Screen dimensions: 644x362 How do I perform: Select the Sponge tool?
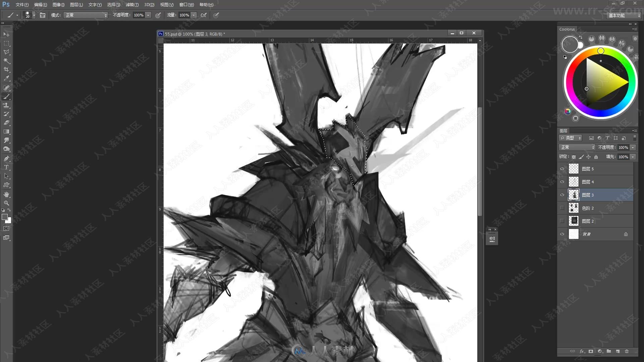[6, 149]
